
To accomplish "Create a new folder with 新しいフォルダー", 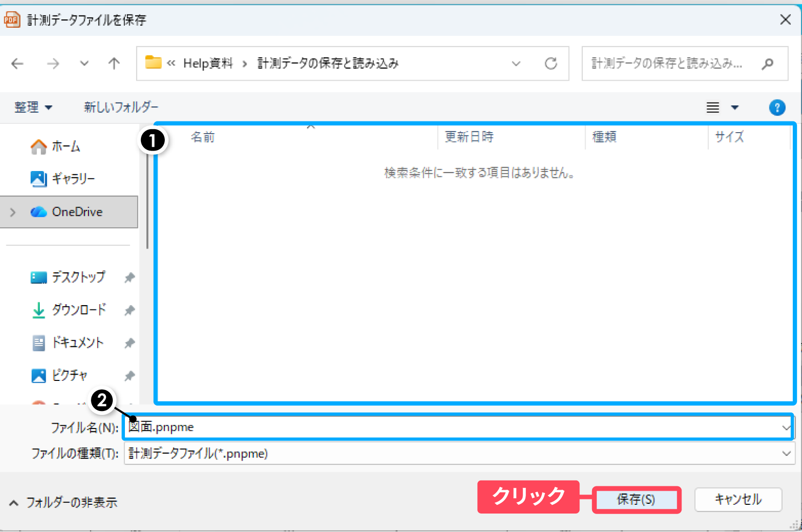I will coord(121,107).
